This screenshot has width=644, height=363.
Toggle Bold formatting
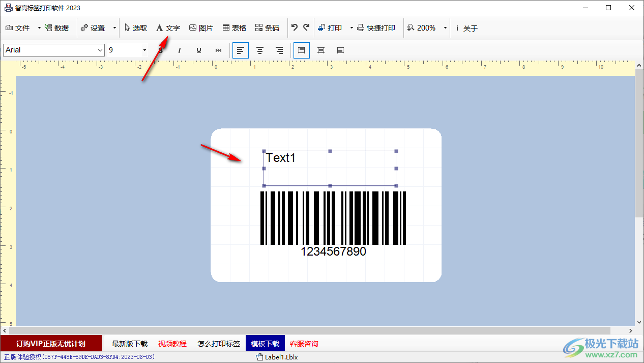click(160, 50)
